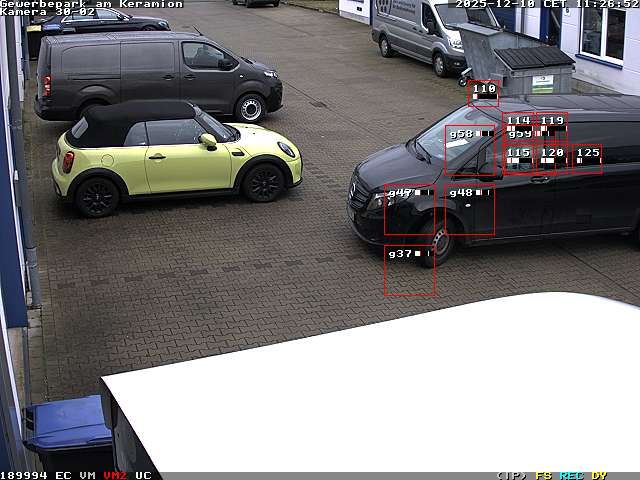640x480 pixels.
Task: Click the red VM2 status label
Action: [115, 475]
